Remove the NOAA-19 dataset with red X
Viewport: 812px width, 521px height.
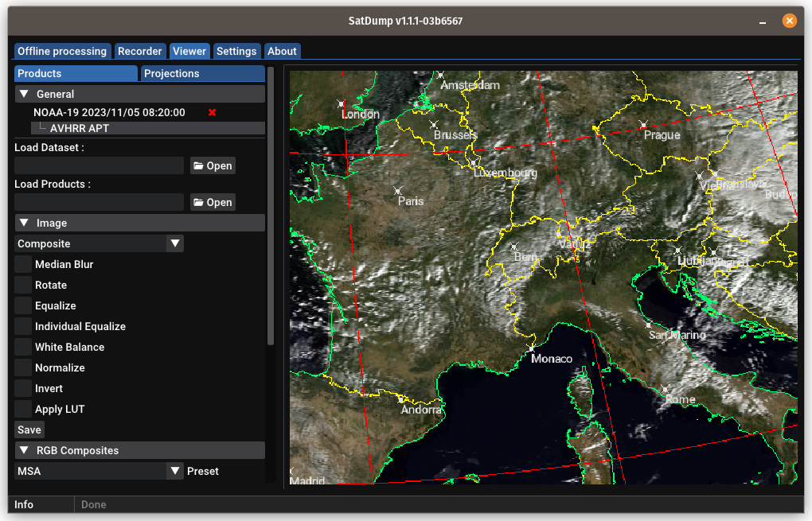(212, 112)
